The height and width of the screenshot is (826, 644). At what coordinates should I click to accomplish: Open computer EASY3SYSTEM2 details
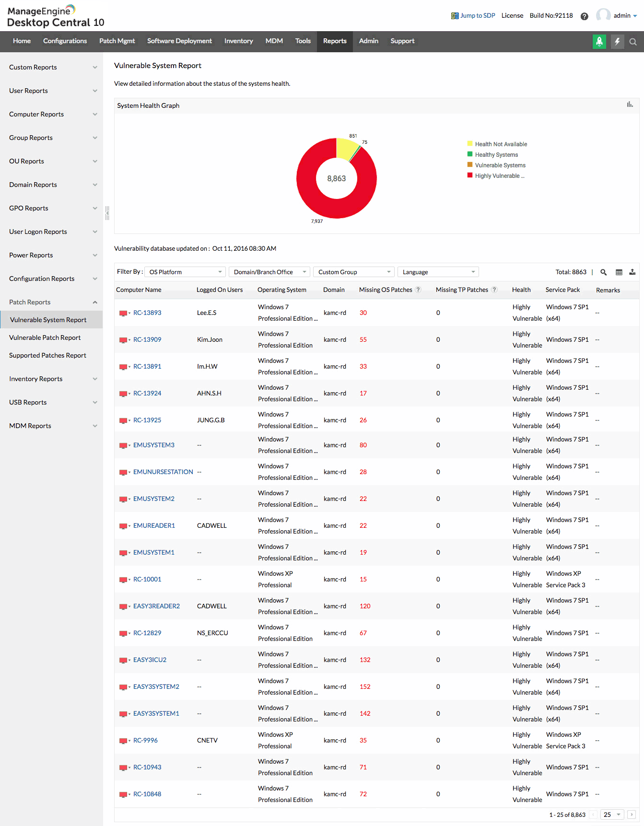(x=156, y=686)
